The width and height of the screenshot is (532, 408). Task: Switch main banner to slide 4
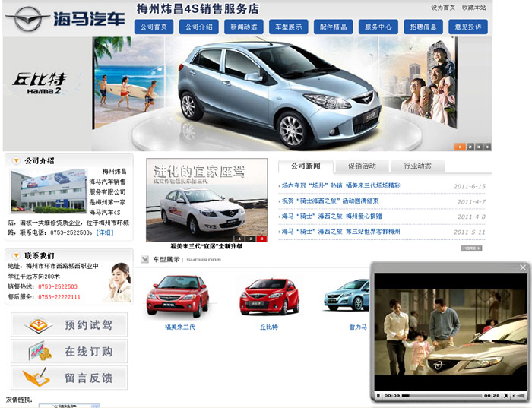(x=487, y=147)
